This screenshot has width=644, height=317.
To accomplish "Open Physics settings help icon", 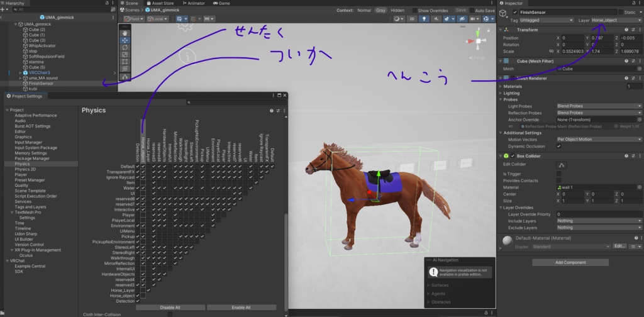I will [272, 111].
